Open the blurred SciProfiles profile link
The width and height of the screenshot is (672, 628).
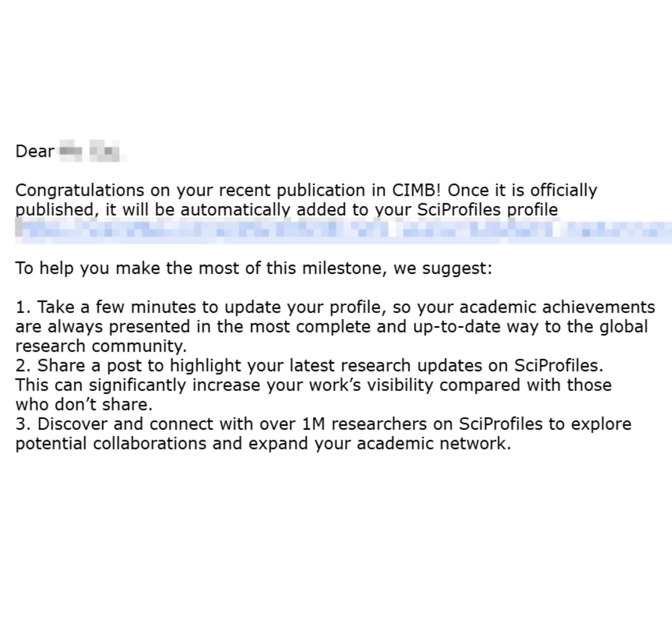(x=339, y=229)
